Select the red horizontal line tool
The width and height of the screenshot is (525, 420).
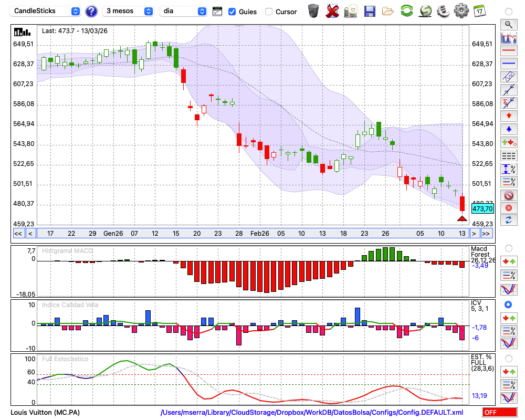pos(508,51)
